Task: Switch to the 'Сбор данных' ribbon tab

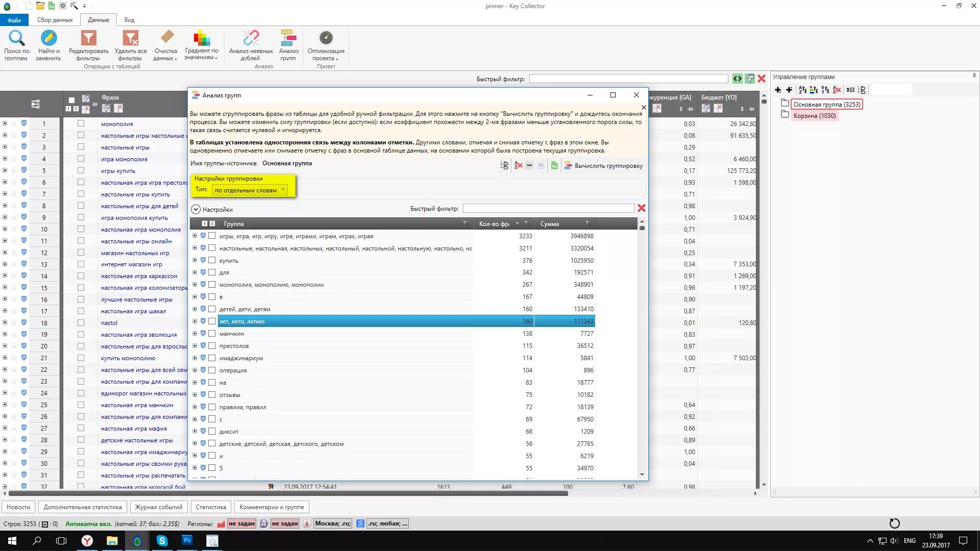Action: pyautogui.click(x=55, y=20)
